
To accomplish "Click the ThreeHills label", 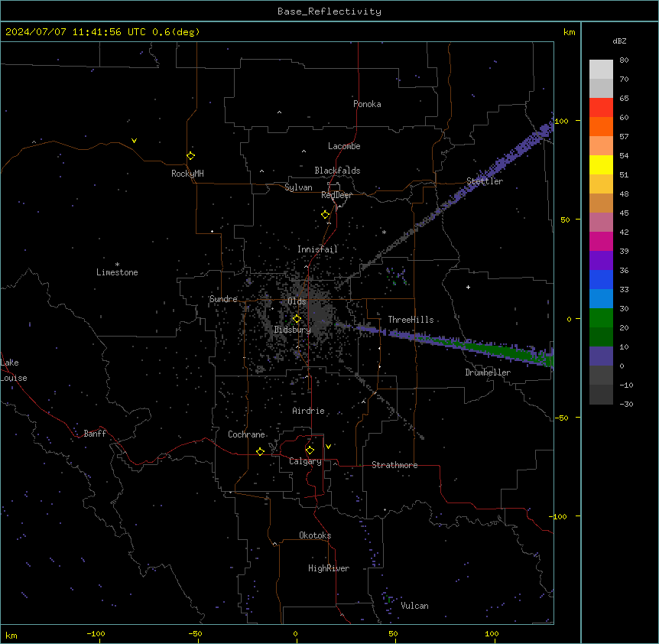I will [411, 320].
